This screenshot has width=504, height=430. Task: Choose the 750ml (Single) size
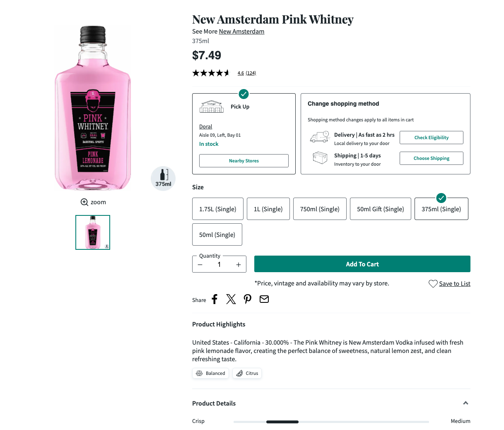click(320, 209)
